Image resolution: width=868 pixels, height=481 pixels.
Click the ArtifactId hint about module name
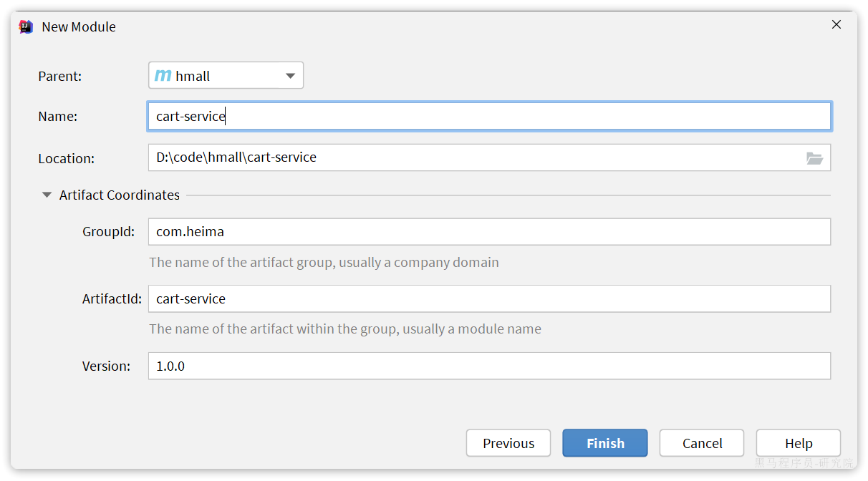pyautogui.click(x=344, y=329)
